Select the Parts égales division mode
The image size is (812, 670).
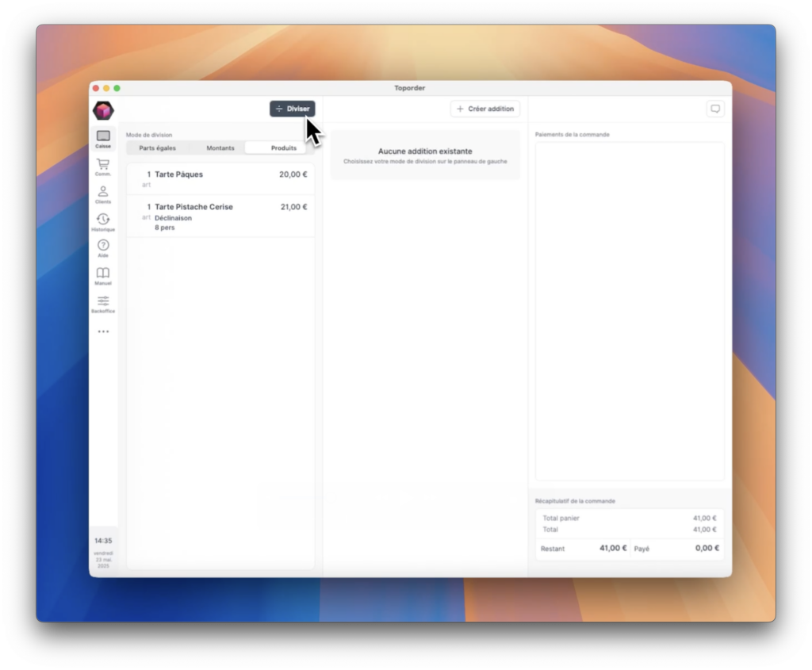pyautogui.click(x=157, y=148)
